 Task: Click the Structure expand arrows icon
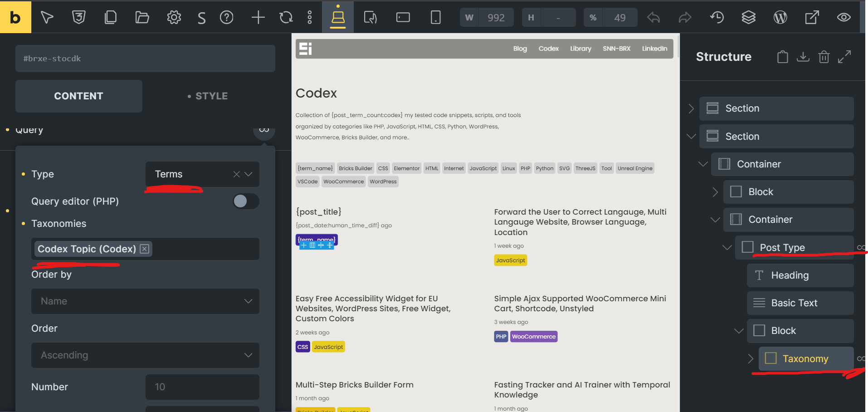click(x=844, y=57)
